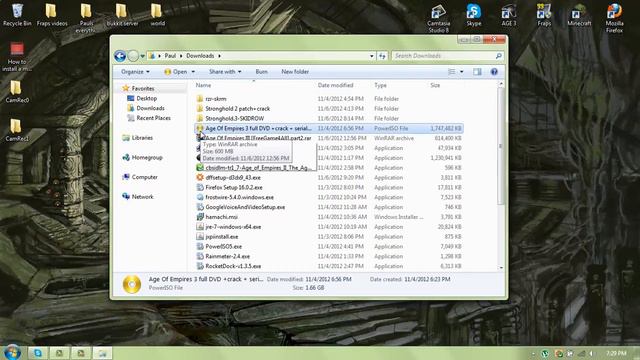The image size is (640, 360).
Task: Toggle the preview pane button
Action: click(477, 72)
